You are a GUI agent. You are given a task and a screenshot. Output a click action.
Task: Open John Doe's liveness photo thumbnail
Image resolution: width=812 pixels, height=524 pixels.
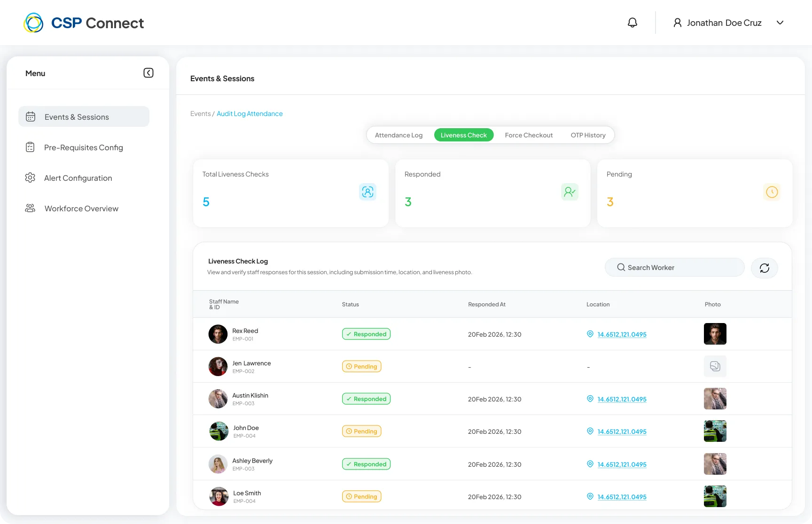[715, 431]
